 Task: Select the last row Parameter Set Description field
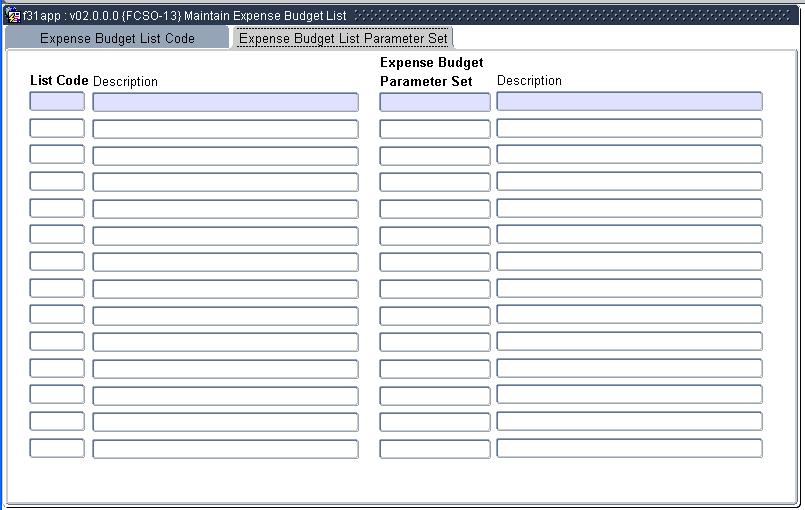(629, 448)
